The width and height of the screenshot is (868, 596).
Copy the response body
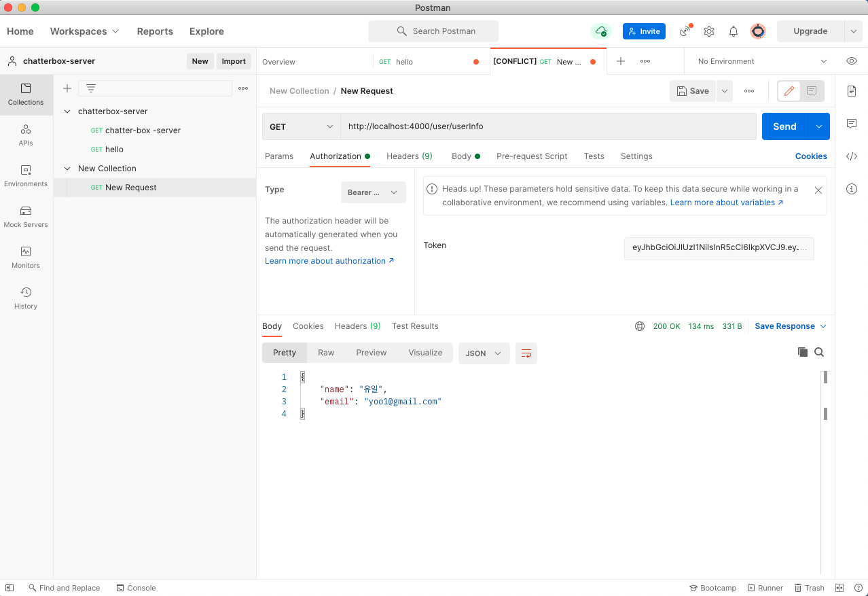[803, 352]
